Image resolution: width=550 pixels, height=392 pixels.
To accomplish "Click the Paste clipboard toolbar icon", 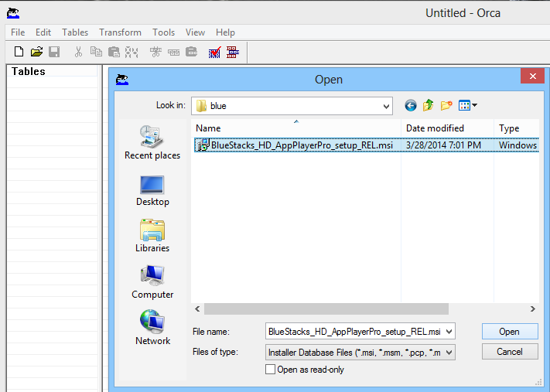I will (114, 52).
